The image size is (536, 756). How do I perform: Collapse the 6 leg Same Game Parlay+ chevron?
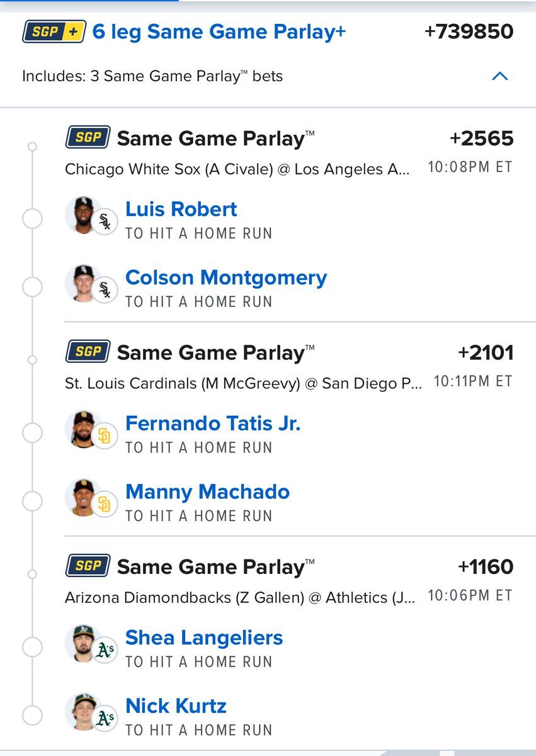[x=499, y=76]
